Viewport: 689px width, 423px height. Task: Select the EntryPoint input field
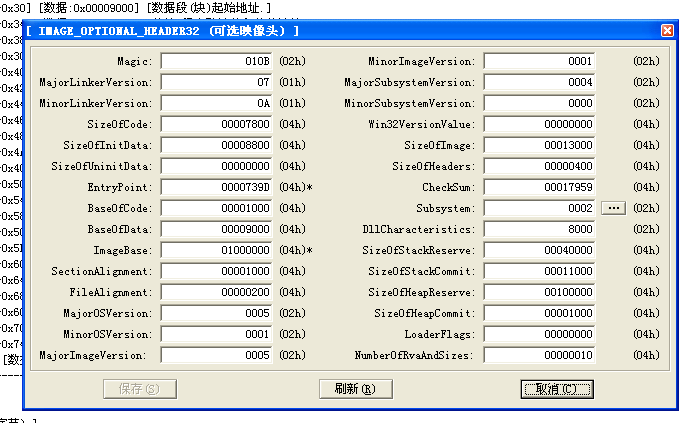point(217,187)
